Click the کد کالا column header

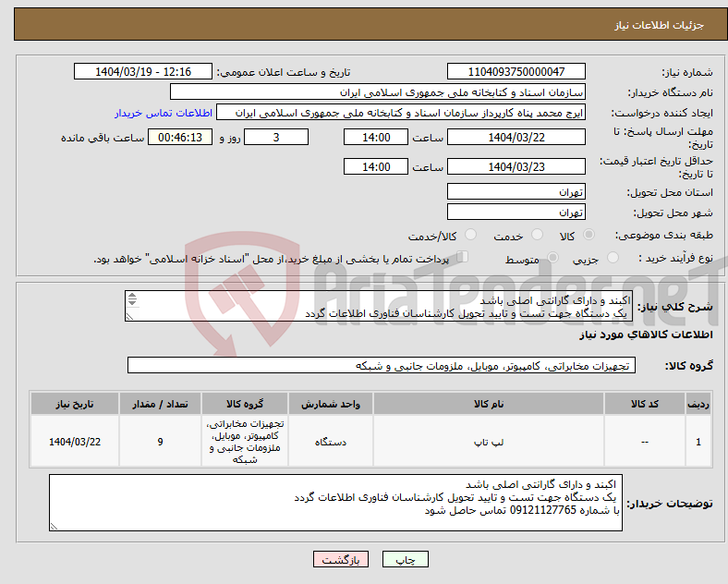(645, 404)
